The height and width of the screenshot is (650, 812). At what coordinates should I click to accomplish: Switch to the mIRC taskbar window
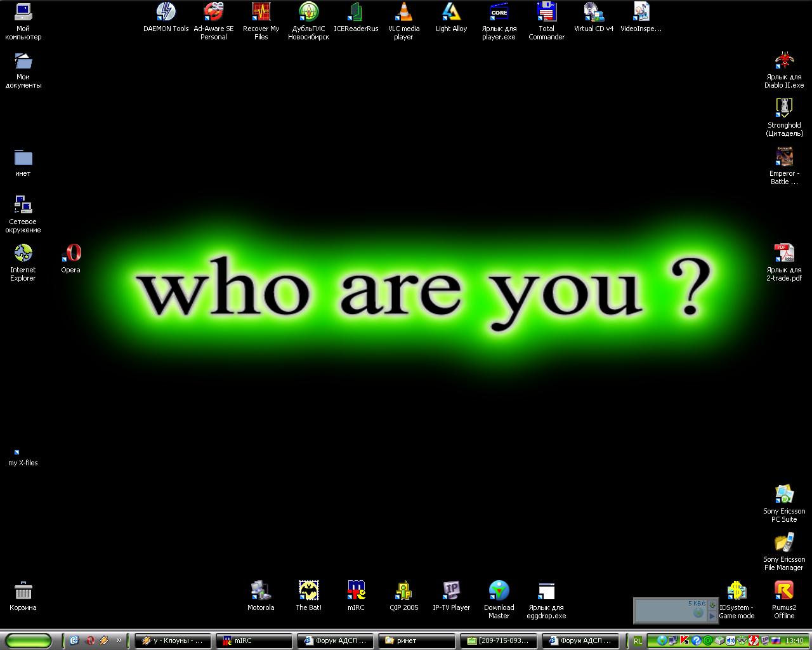(254, 640)
